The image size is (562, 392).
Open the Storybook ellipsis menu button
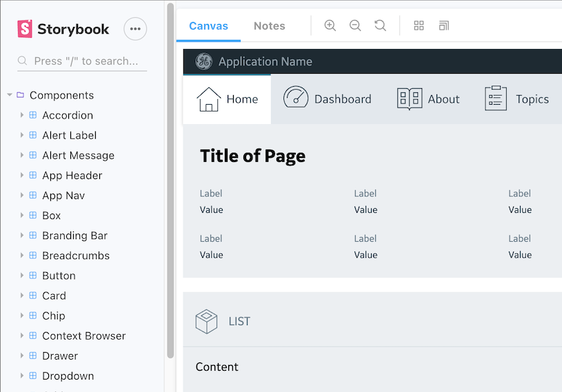135,29
